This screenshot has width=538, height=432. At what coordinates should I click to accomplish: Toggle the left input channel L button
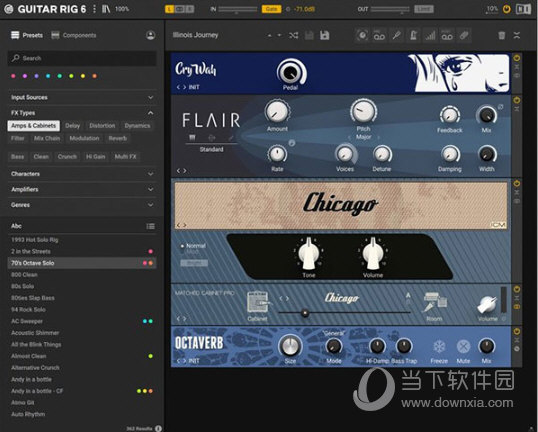pyautogui.click(x=169, y=9)
